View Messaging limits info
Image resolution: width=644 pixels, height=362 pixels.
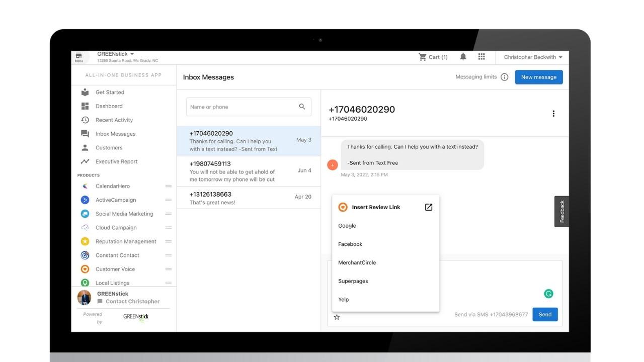(505, 77)
